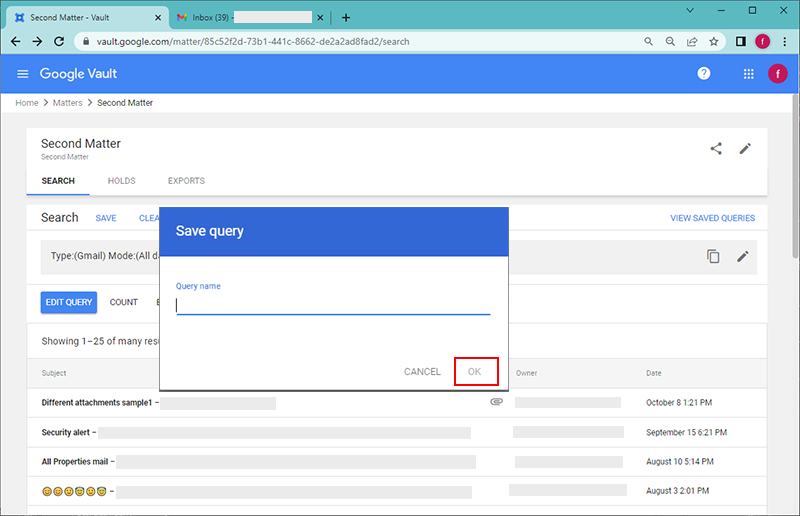This screenshot has height=516, width=800.
Task: Click the share matter icon
Action: (716, 148)
